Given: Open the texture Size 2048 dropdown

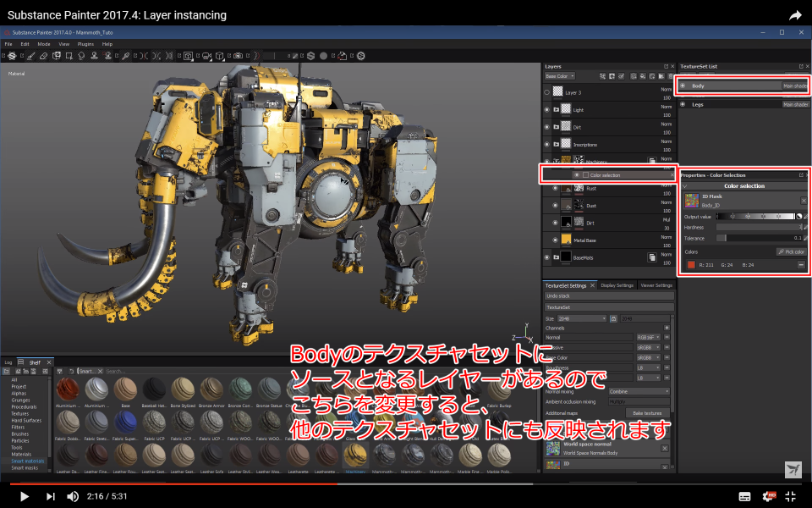Looking at the screenshot, I should (582, 319).
